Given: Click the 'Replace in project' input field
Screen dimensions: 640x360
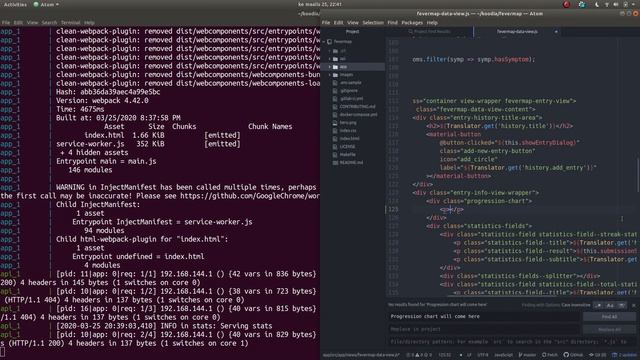Looking at the screenshot, I should pos(484,329).
